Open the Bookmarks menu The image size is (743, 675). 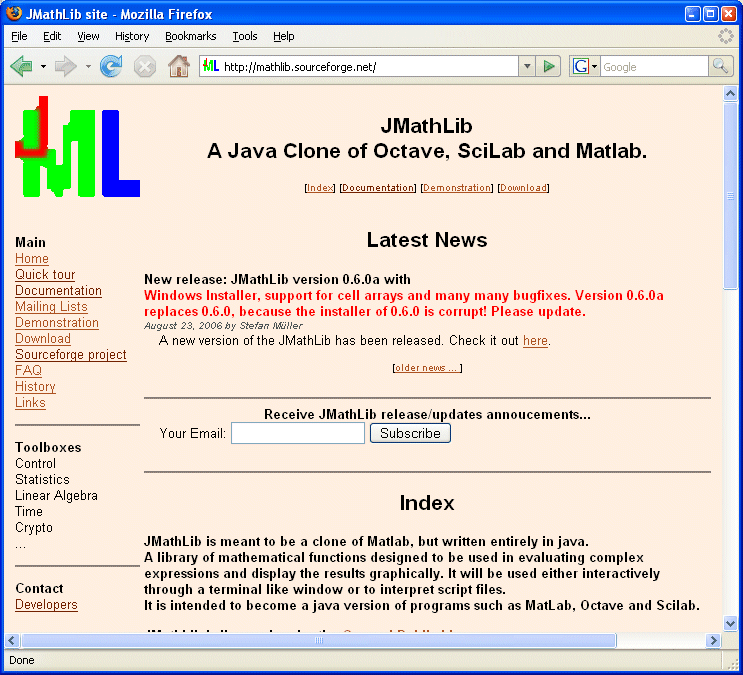point(190,36)
